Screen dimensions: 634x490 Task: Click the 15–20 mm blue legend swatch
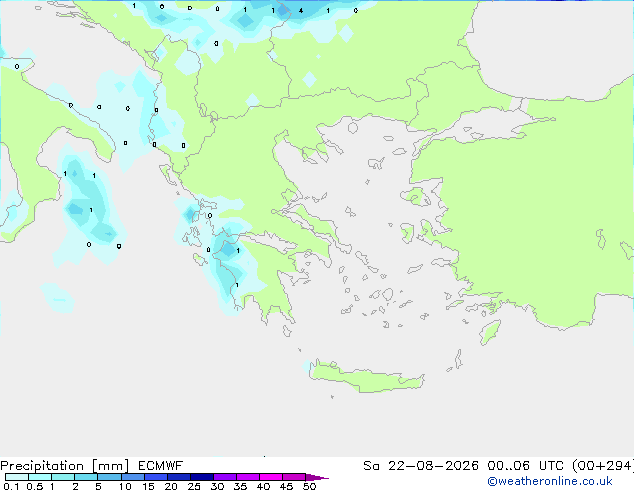[155, 477]
